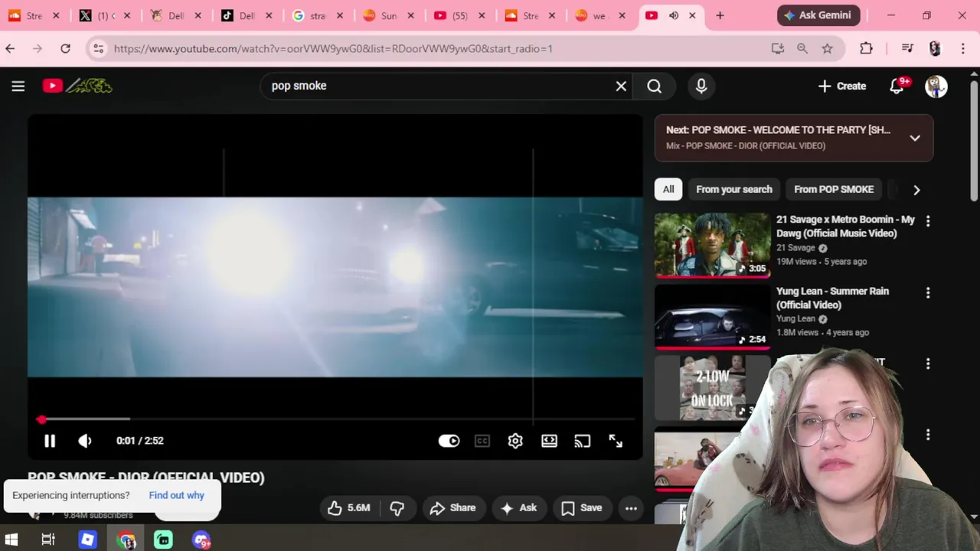The image size is (980, 551).
Task: Select the From POP SMOKE chip
Action: [834, 189]
